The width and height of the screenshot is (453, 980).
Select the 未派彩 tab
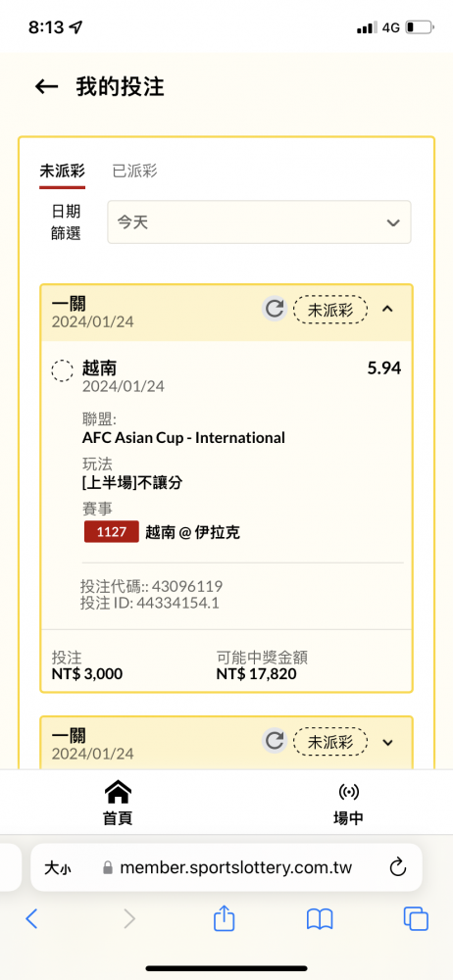click(x=62, y=171)
